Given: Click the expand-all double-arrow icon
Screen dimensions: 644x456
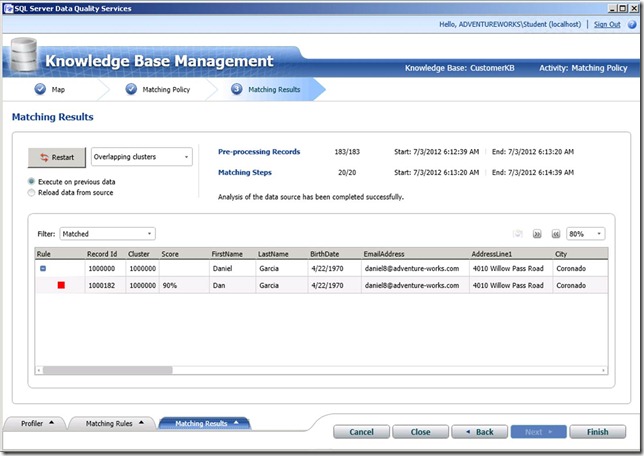Looking at the screenshot, I should (x=536, y=234).
